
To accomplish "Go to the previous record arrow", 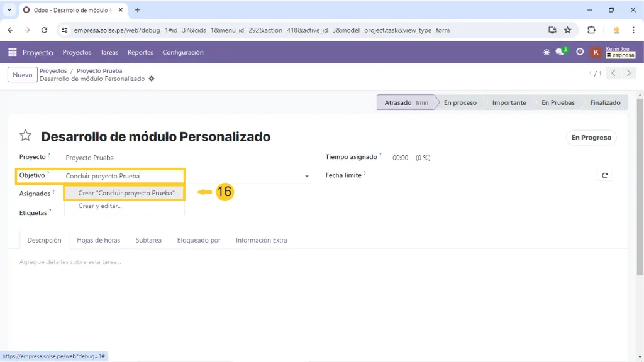I will pos(614,74).
